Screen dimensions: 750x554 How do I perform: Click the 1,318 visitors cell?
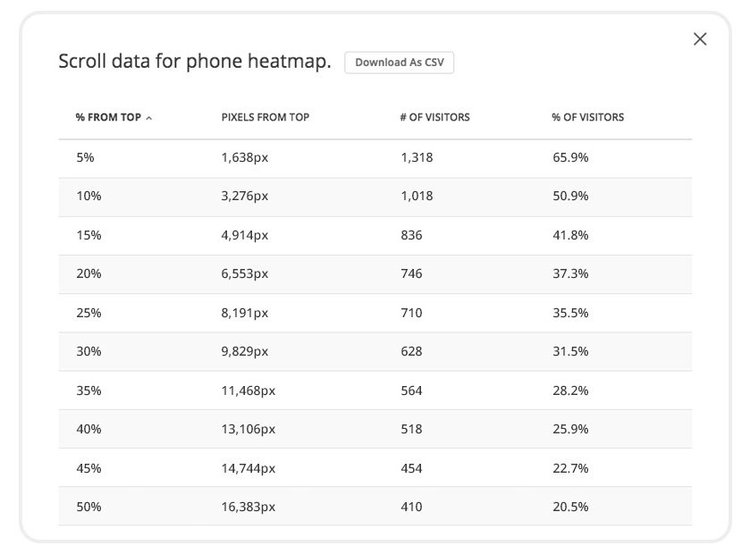pos(417,158)
